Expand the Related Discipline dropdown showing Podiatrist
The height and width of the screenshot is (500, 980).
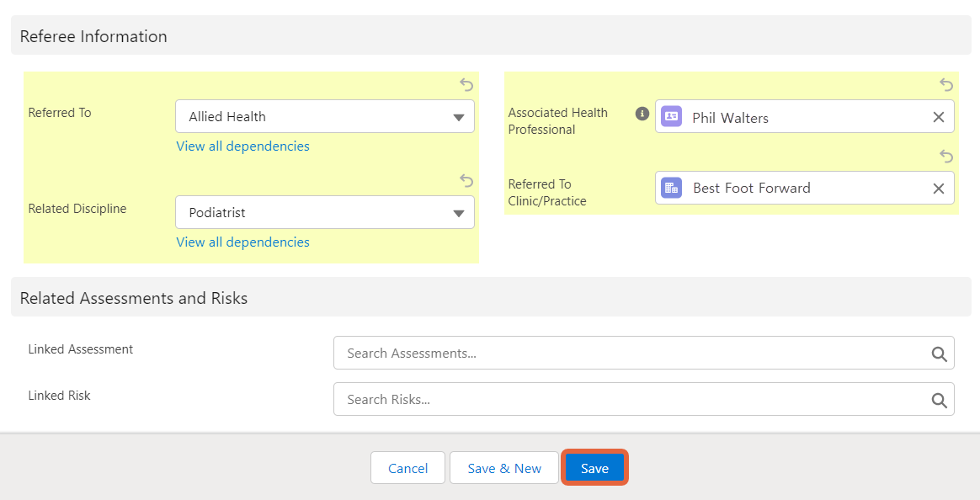[x=325, y=212]
